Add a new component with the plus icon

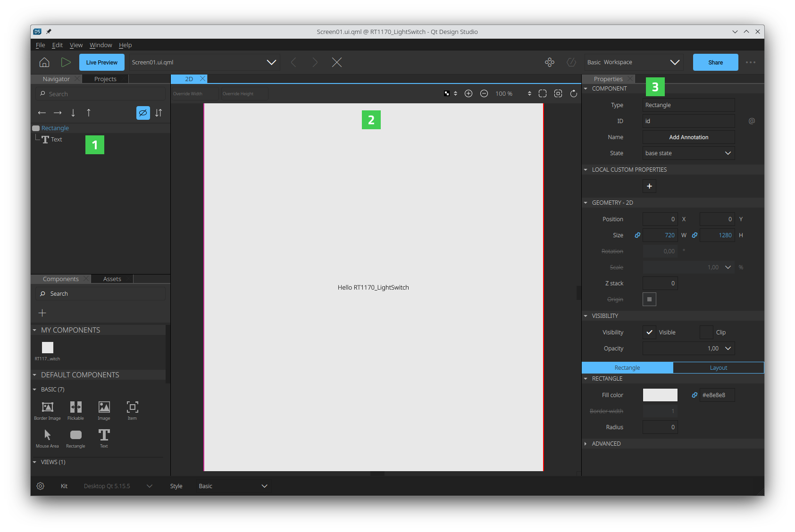tap(42, 312)
